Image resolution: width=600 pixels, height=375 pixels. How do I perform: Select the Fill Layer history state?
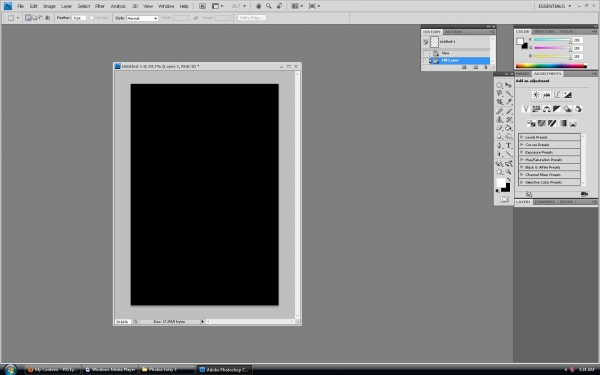[x=459, y=60]
